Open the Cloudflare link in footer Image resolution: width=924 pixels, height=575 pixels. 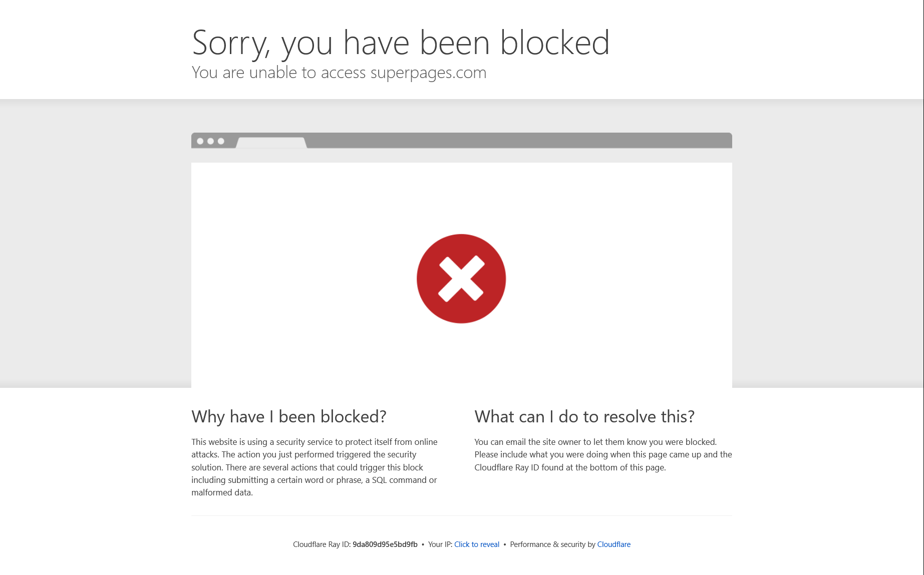(x=614, y=544)
